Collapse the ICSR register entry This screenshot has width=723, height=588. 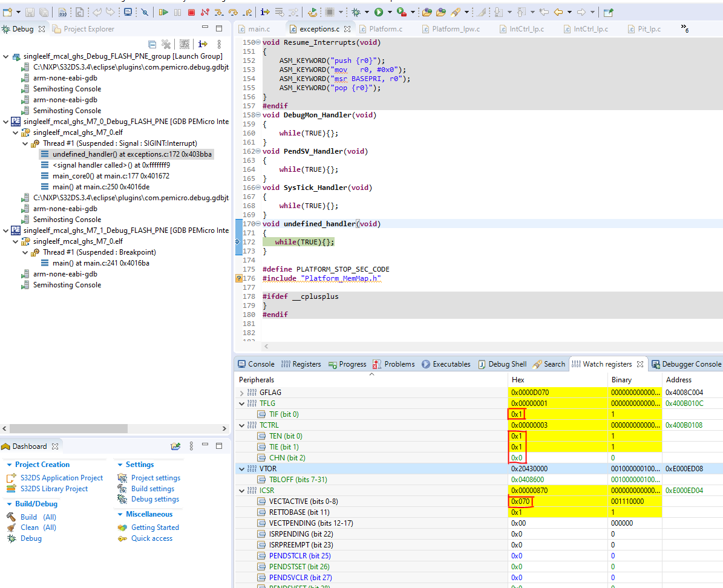[x=242, y=490]
